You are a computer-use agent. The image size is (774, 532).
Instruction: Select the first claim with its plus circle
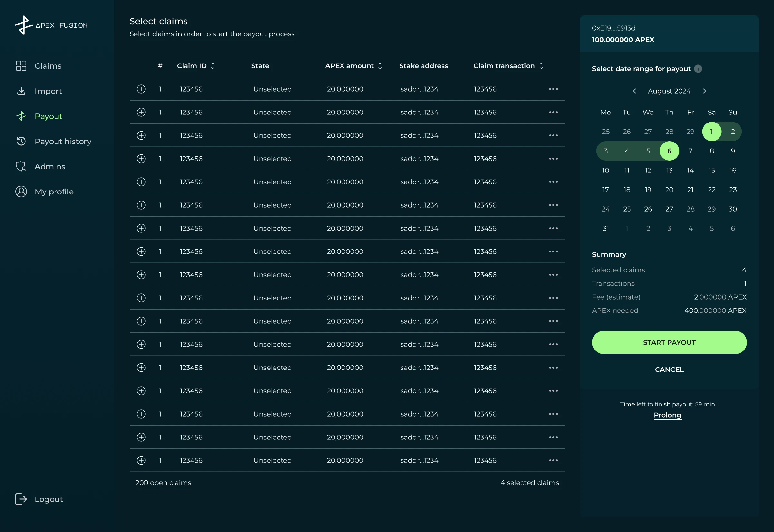click(x=141, y=89)
